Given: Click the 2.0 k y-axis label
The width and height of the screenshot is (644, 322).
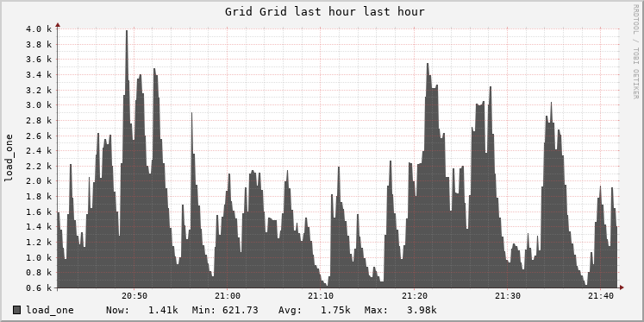Looking at the screenshot, I should 39,181.
